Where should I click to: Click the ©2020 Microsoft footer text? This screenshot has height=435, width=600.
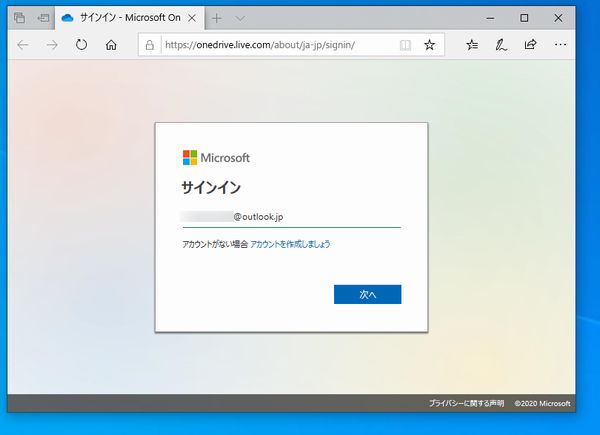pos(542,403)
